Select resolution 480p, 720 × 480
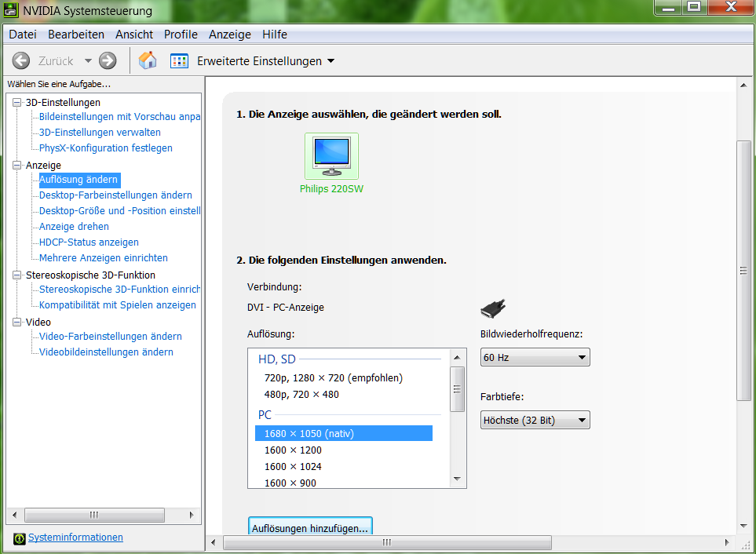Screen dimensions: 756x554 (344, 395)
